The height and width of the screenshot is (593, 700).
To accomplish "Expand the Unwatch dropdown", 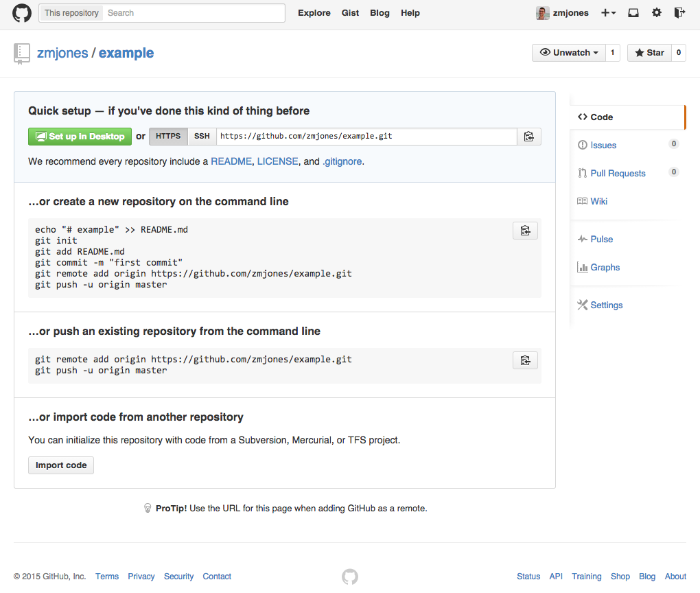I will point(569,53).
